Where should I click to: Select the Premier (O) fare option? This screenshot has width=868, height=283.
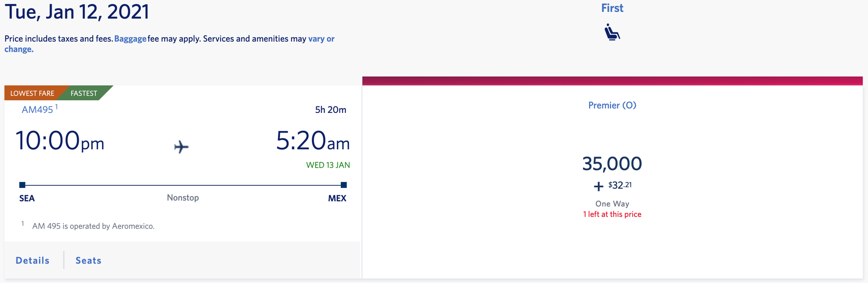tap(612, 105)
